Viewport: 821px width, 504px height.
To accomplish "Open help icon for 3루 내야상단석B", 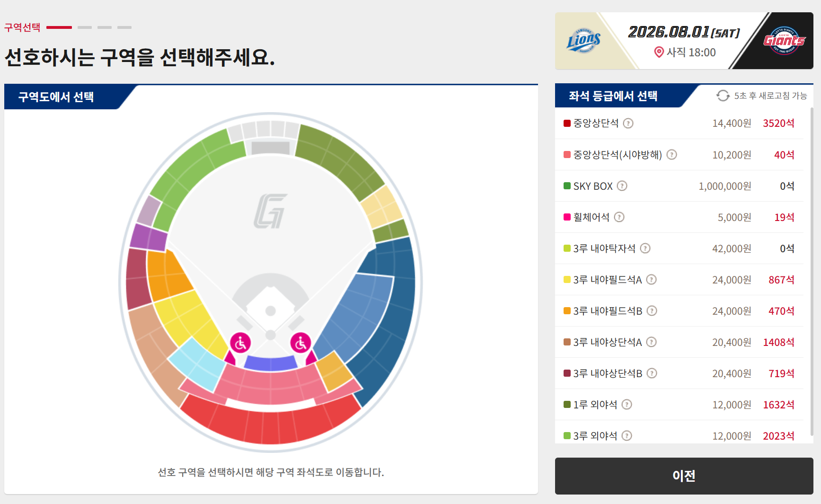I will tap(652, 373).
